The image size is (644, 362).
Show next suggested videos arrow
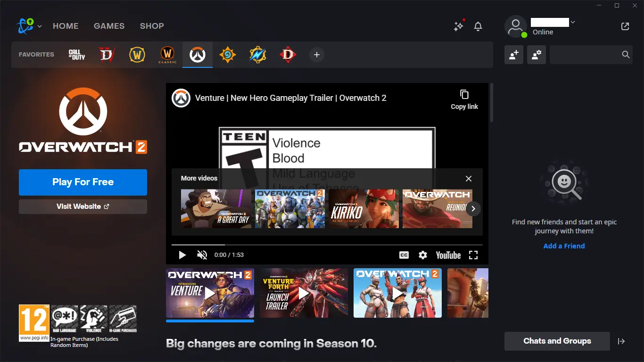[473, 209]
